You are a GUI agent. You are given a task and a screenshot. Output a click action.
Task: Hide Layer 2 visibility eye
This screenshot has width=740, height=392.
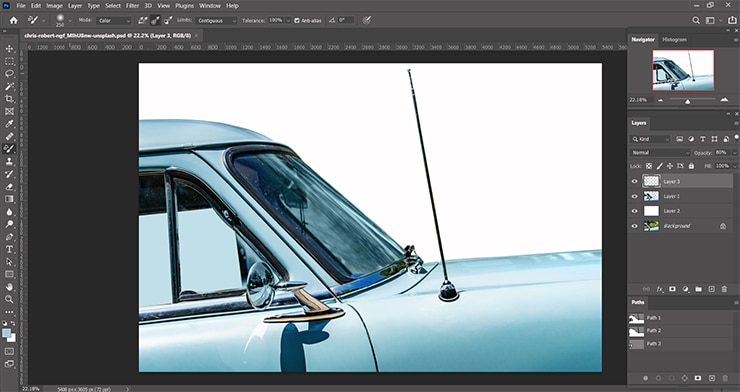(634, 211)
